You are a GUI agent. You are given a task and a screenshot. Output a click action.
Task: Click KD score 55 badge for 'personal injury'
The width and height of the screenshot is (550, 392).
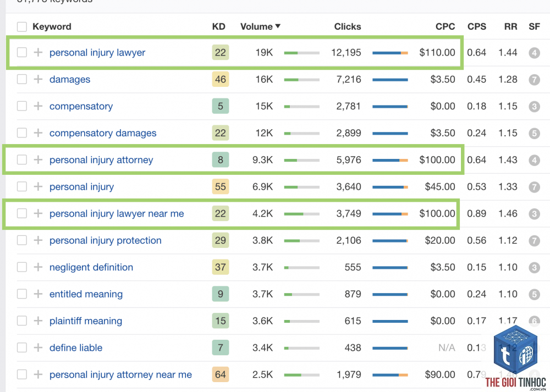point(221,186)
